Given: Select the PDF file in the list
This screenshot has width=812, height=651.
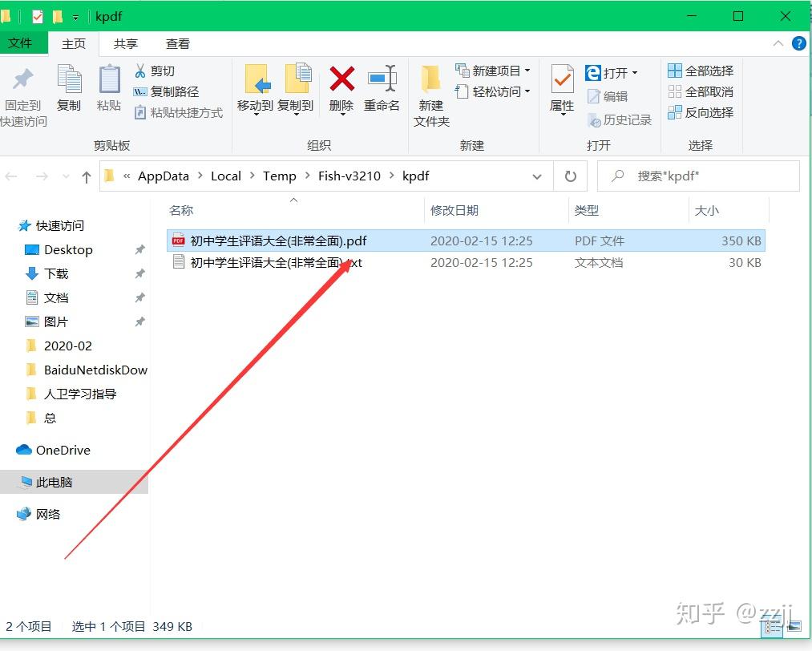Looking at the screenshot, I should (x=466, y=241).
